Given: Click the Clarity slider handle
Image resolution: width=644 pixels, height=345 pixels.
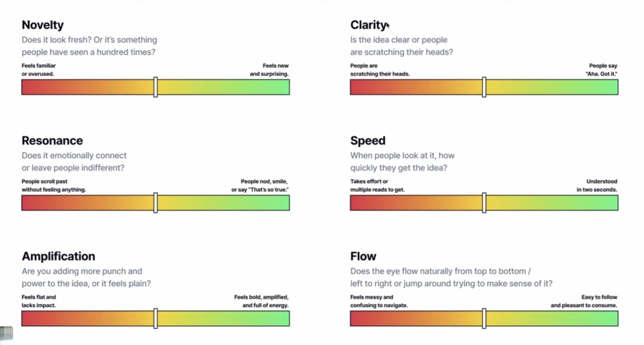Looking at the screenshot, I should 484,87.
